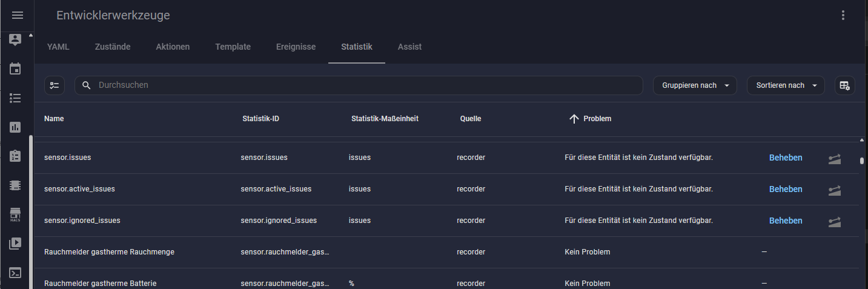Open HACS from the sidebar
This screenshot has width=868, height=289.
tap(16, 214)
